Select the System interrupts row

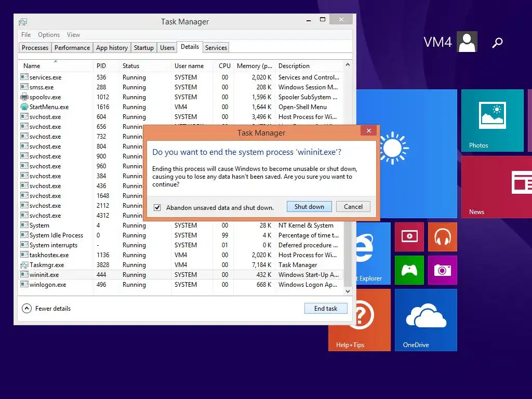[x=181, y=245]
